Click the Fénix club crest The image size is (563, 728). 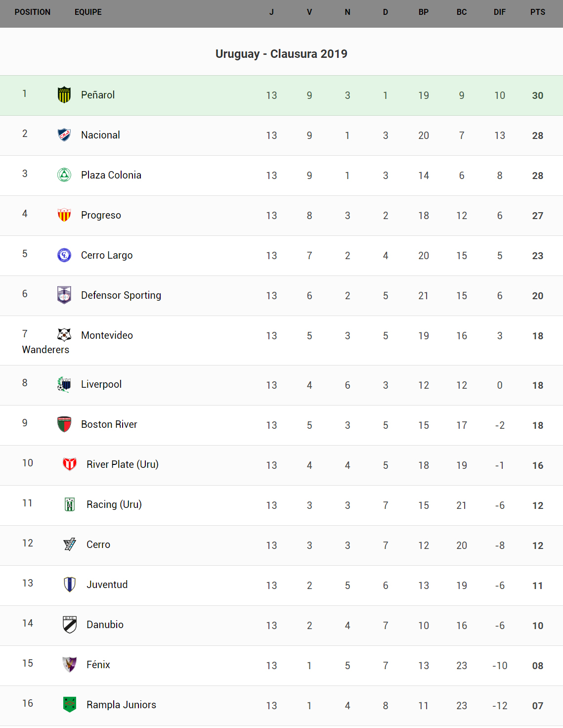pos(70,665)
